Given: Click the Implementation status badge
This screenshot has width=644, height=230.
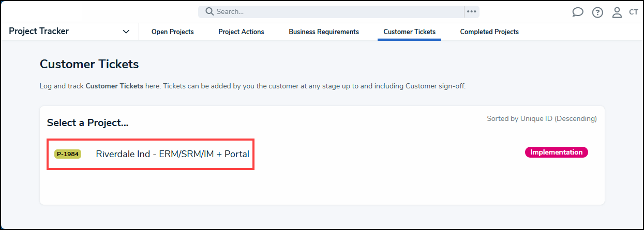Looking at the screenshot, I should (556, 152).
